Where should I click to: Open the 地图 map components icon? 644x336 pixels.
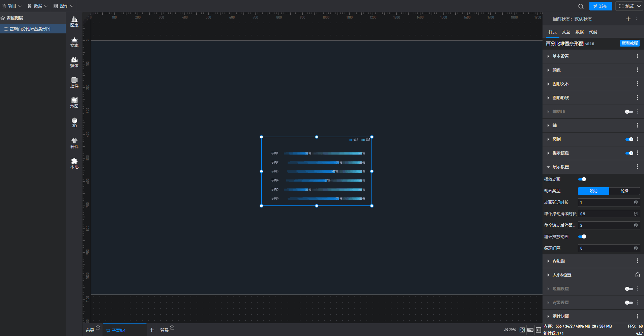tap(74, 103)
